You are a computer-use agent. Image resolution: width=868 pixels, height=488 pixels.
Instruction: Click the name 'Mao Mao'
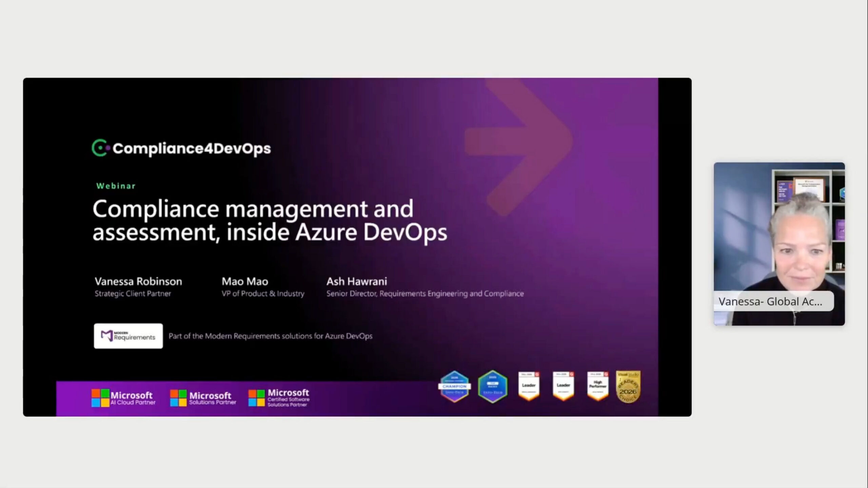point(245,281)
